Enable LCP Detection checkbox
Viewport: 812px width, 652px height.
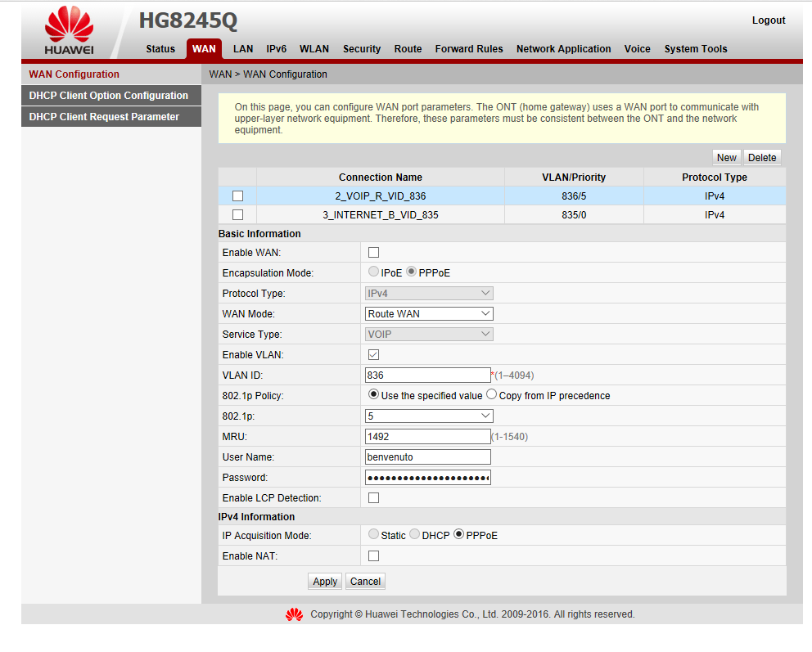coord(373,498)
